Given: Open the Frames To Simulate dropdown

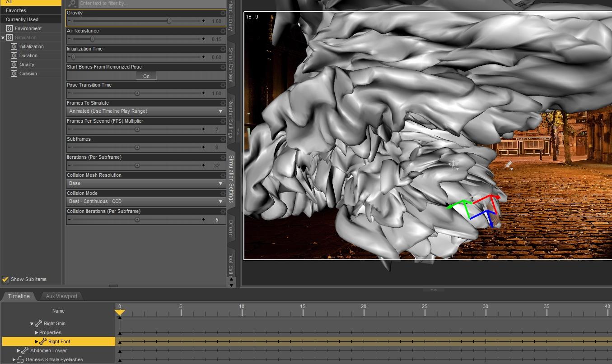Looking at the screenshot, I should (x=146, y=111).
